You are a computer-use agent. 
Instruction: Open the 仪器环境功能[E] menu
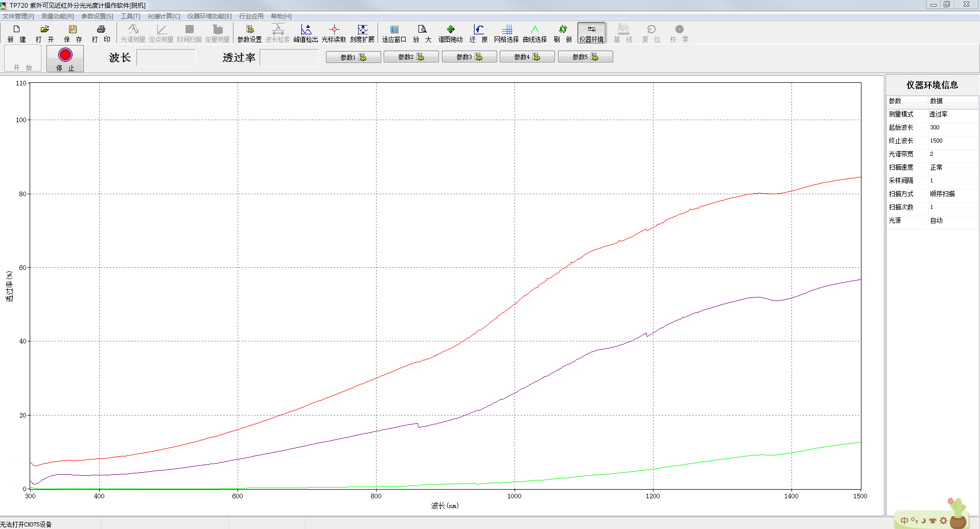pyautogui.click(x=209, y=16)
